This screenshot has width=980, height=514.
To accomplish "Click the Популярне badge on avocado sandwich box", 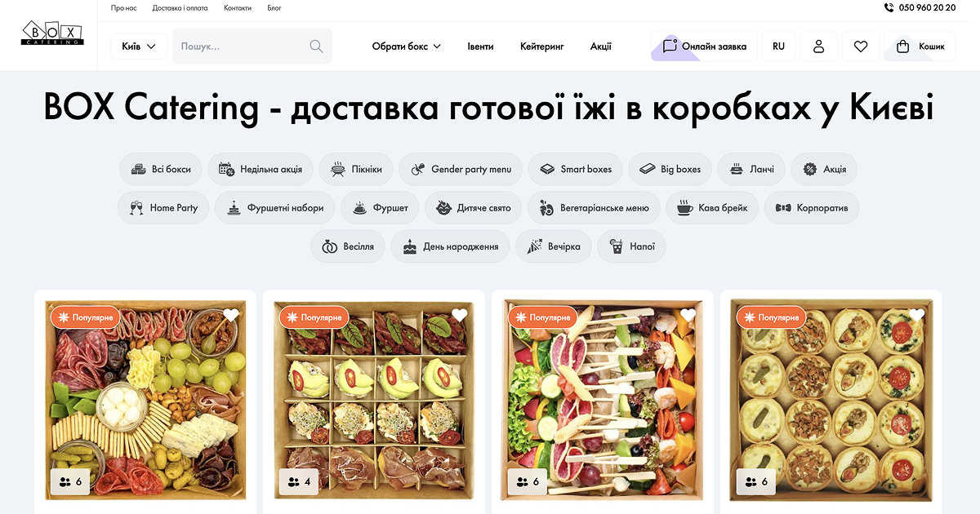I will tap(314, 317).
